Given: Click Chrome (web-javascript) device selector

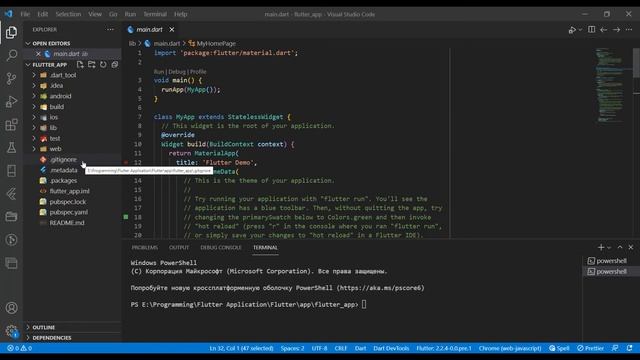Looking at the screenshot, I should [510, 348].
